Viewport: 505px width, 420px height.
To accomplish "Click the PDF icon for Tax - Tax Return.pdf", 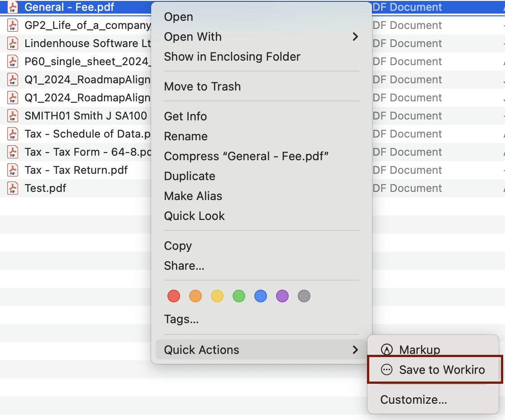I will [x=13, y=170].
